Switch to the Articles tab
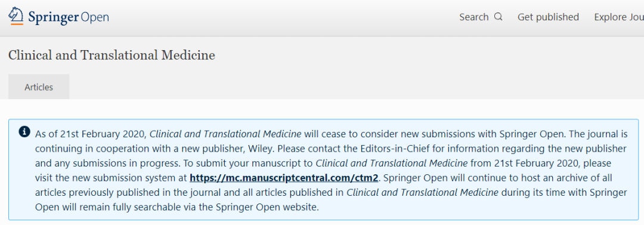Image resolution: width=644 pixels, height=225 pixels. tap(39, 87)
